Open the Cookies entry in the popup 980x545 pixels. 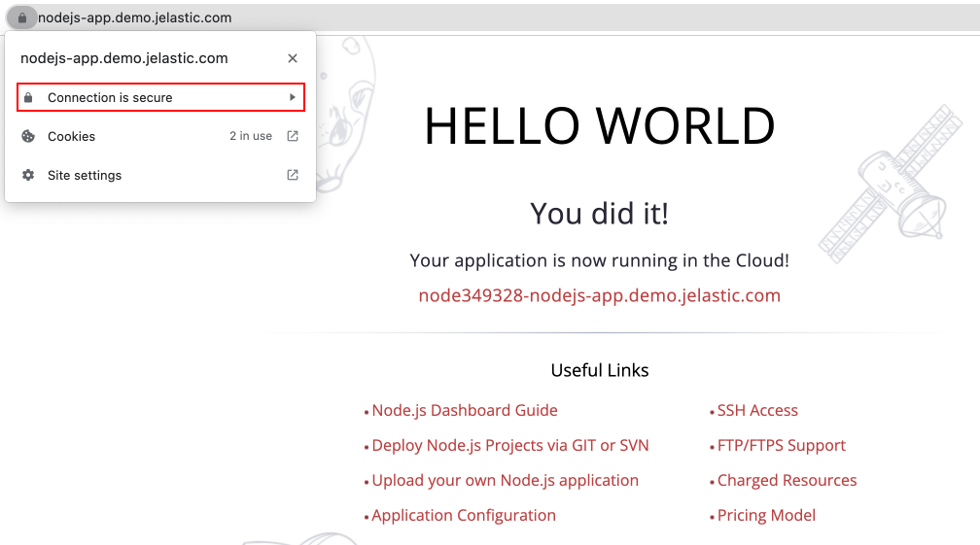point(160,136)
